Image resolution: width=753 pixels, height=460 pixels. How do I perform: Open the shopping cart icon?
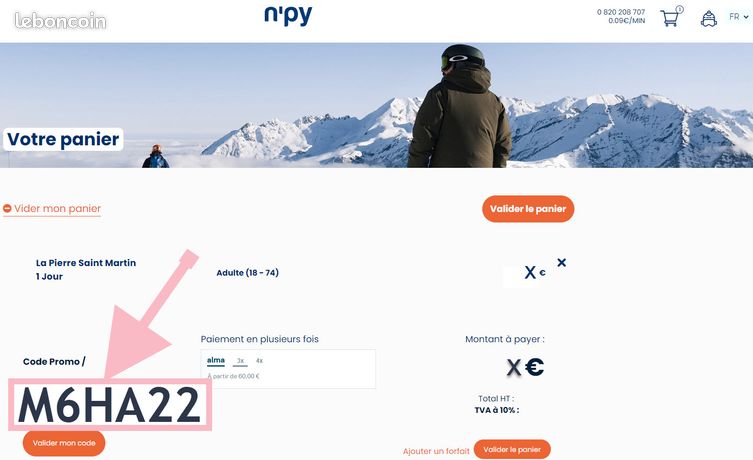point(671,16)
